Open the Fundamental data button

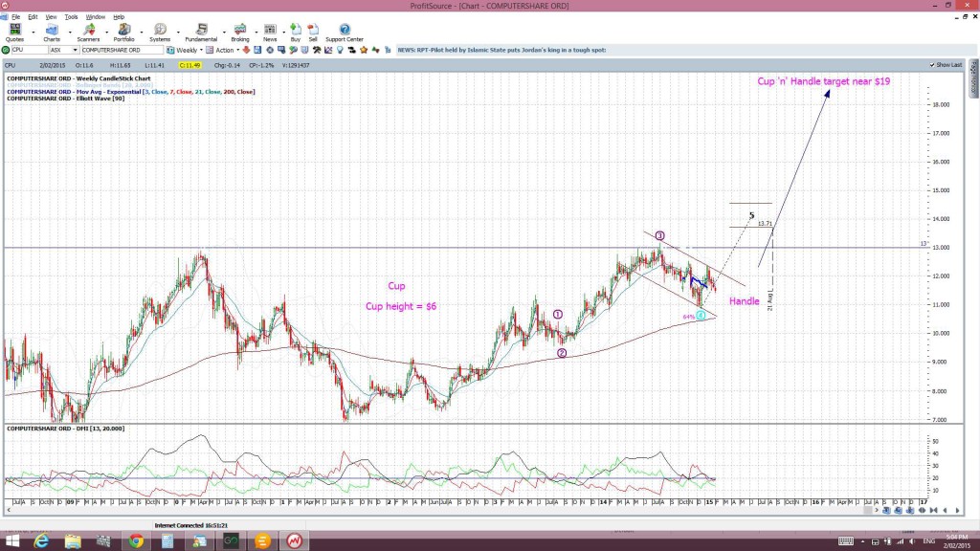(201, 33)
